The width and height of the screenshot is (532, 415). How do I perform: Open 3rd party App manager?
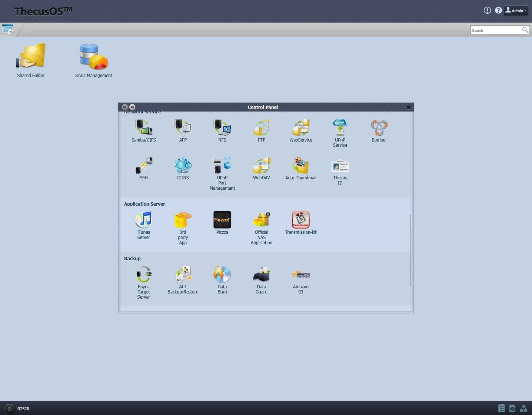click(x=183, y=228)
